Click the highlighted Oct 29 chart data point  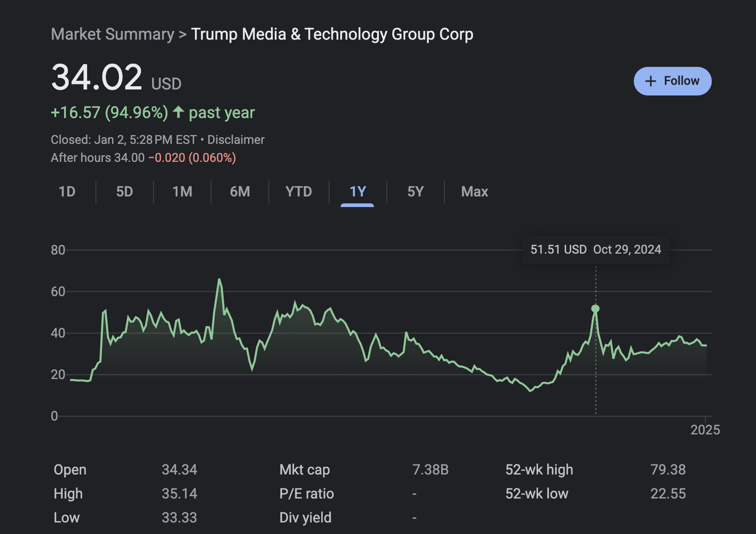pos(596,309)
